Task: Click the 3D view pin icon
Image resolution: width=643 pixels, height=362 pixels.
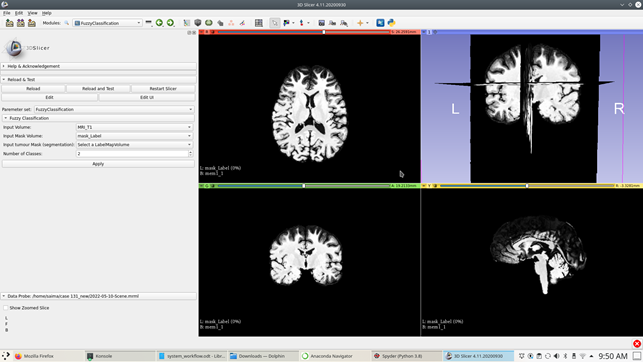Action: [x=424, y=32]
